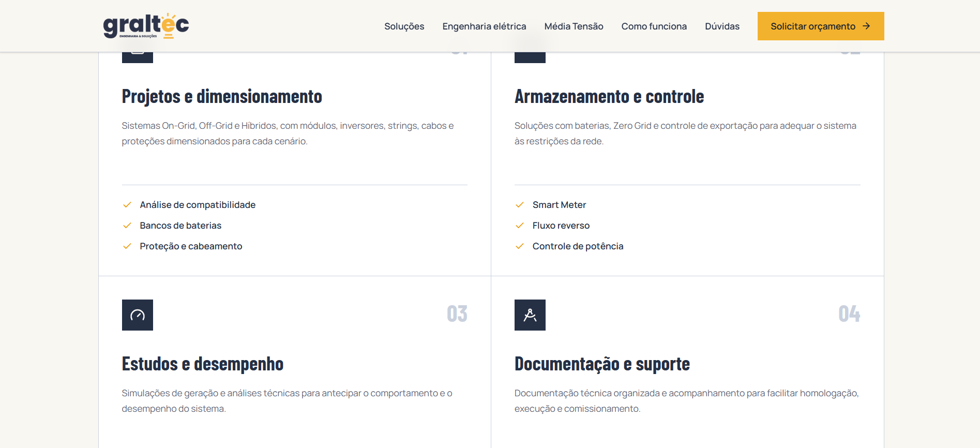Open the Soluções menu item
980x448 pixels.
404,26
